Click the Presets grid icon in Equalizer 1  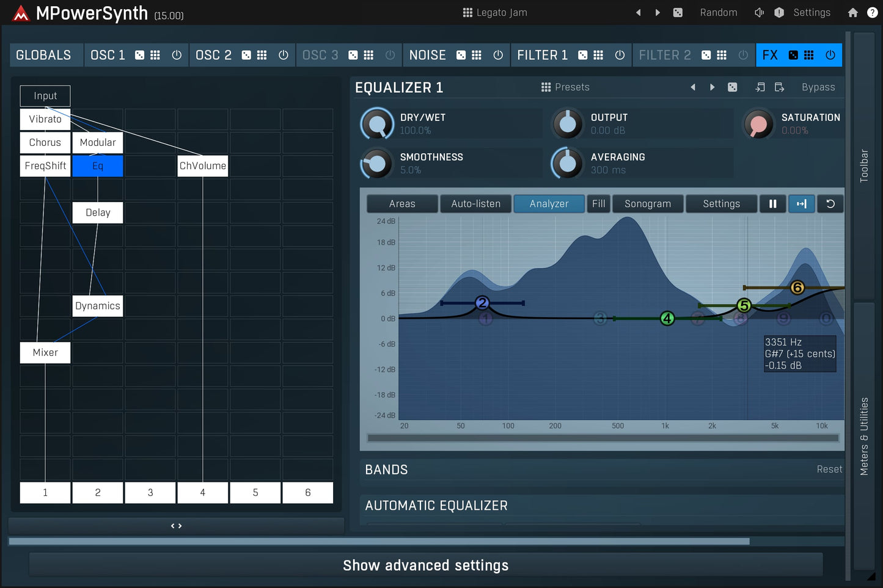point(546,87)
